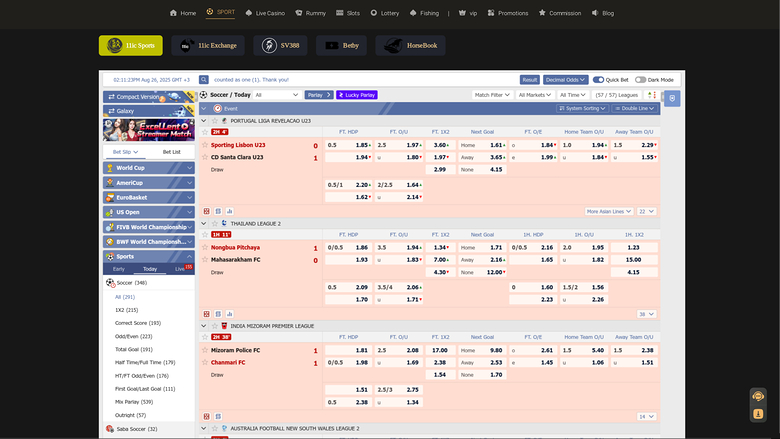Star the Mahasarakham FC team

click(205, 260)
